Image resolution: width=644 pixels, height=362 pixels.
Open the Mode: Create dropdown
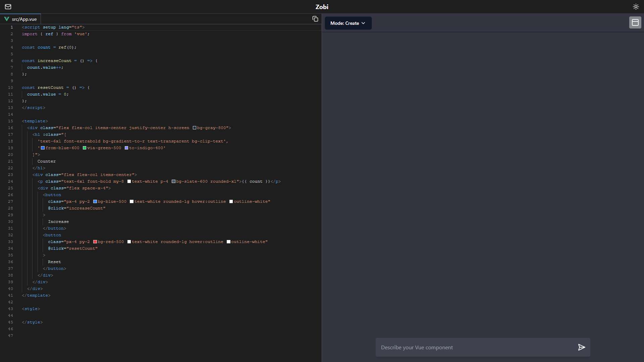(348, 23)
